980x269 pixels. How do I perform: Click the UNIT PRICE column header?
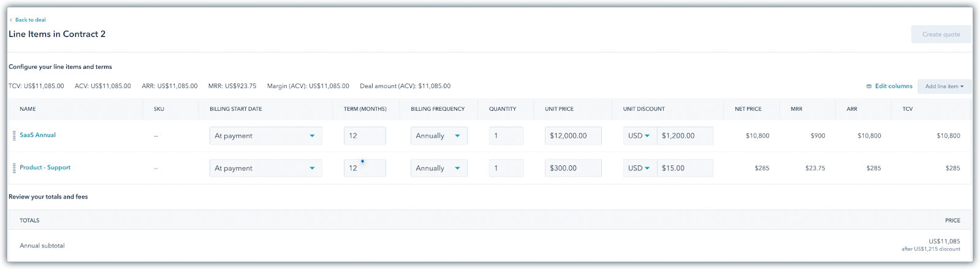(560, 109)
